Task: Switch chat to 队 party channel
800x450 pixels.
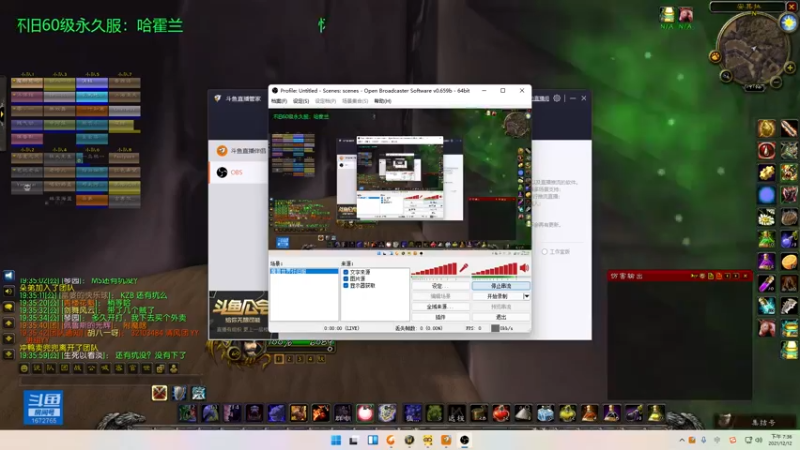Action: (51, 368)
